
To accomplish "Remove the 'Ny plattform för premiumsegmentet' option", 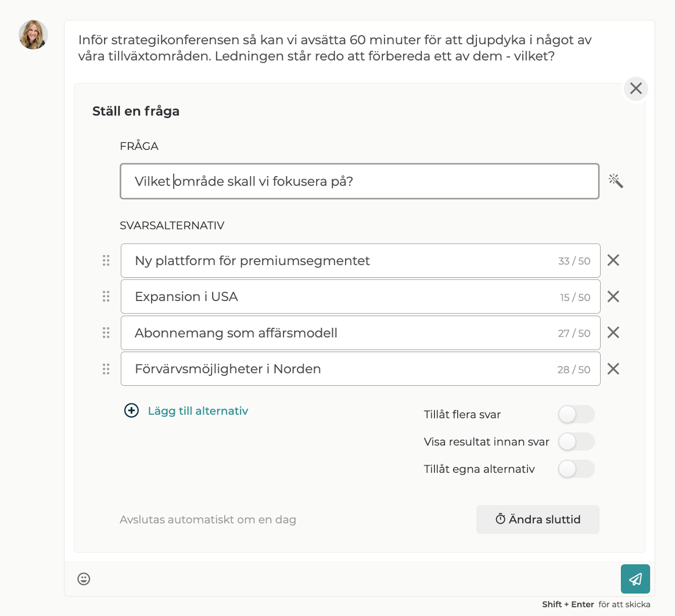I will [613, 260].
